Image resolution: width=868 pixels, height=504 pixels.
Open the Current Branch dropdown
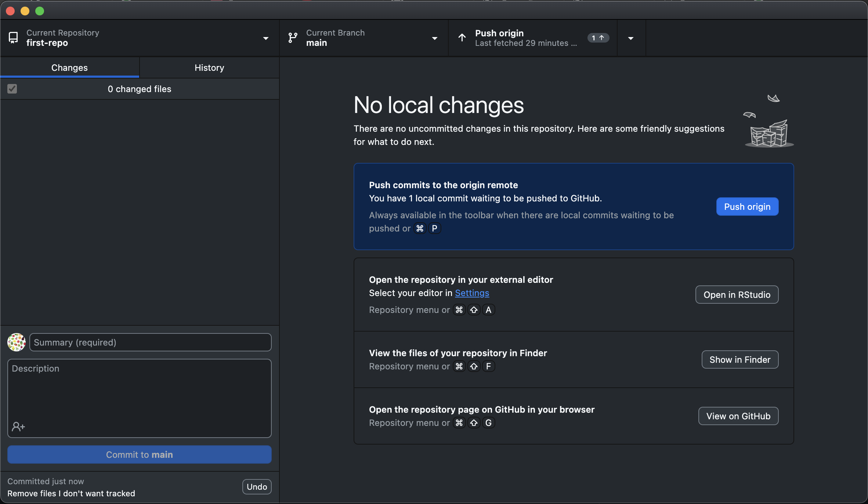click(434, 38)
